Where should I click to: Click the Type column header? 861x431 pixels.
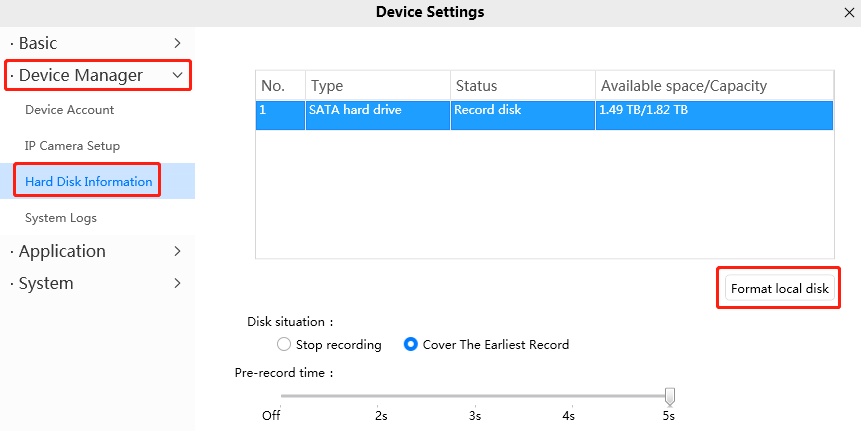click(x=378, y=86)
